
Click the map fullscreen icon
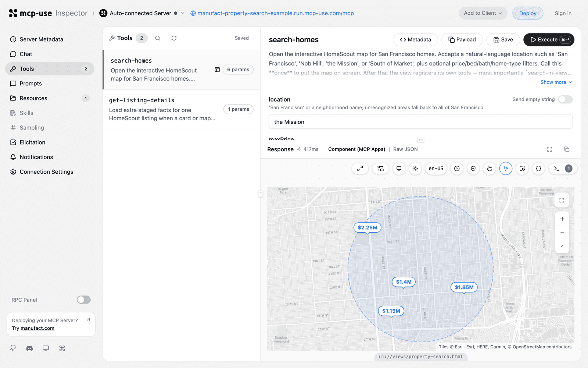tap(562, 200)
